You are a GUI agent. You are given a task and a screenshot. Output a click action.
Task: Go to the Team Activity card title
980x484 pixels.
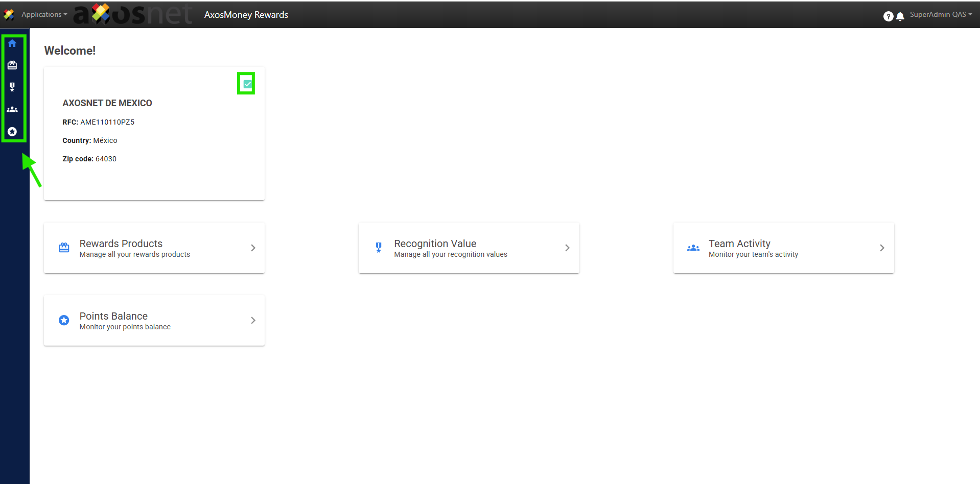pos(739,244)
